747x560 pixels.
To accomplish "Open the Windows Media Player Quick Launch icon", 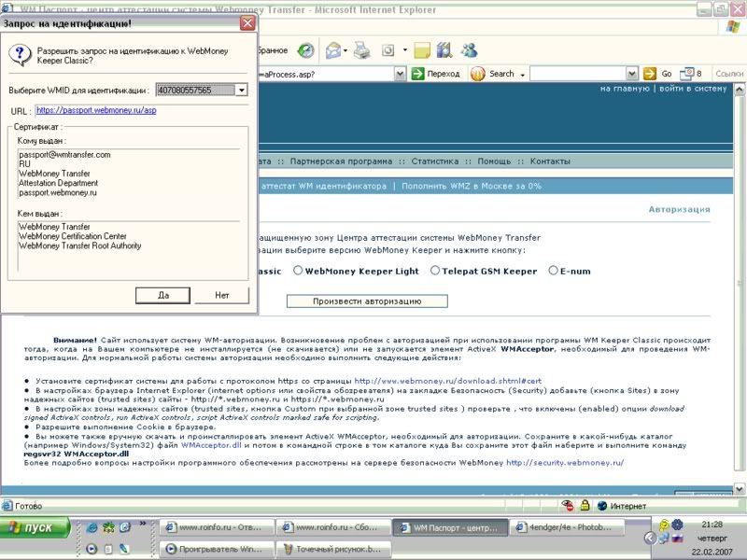I will pos(92,549).
